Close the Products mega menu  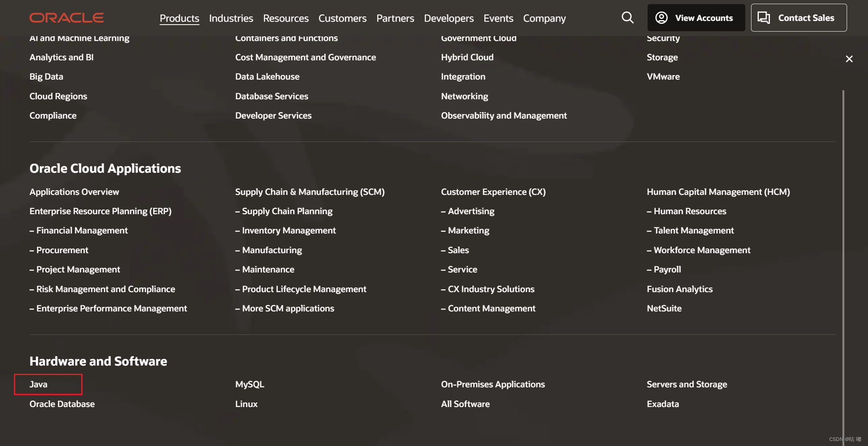click(x=849, y=59)
